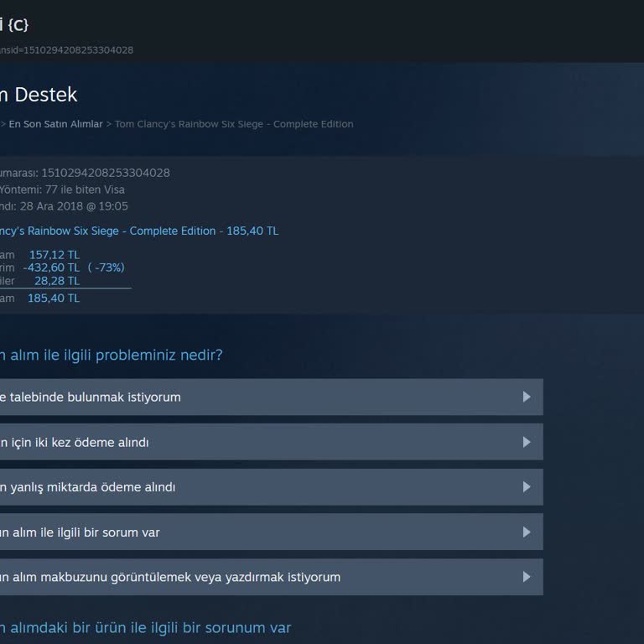The image size is (644, 644).
Task: Click the arrow on the 'makbuzunu görüntülemek' row
Action: (x=527, y=577)
